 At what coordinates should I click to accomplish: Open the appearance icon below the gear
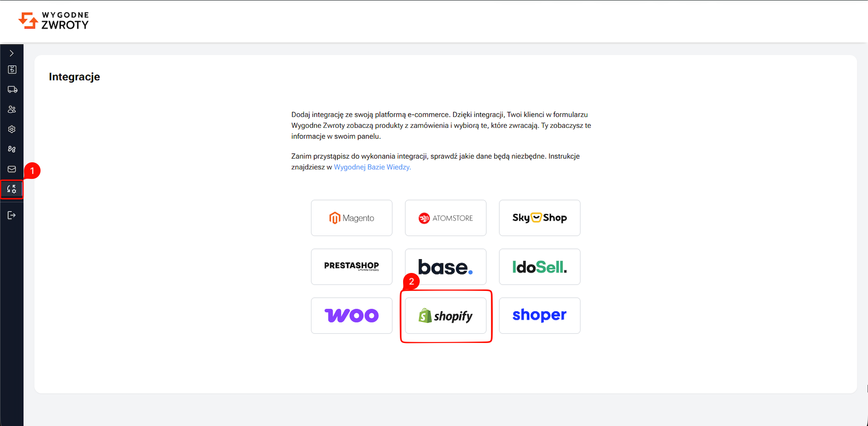[12, 149]
